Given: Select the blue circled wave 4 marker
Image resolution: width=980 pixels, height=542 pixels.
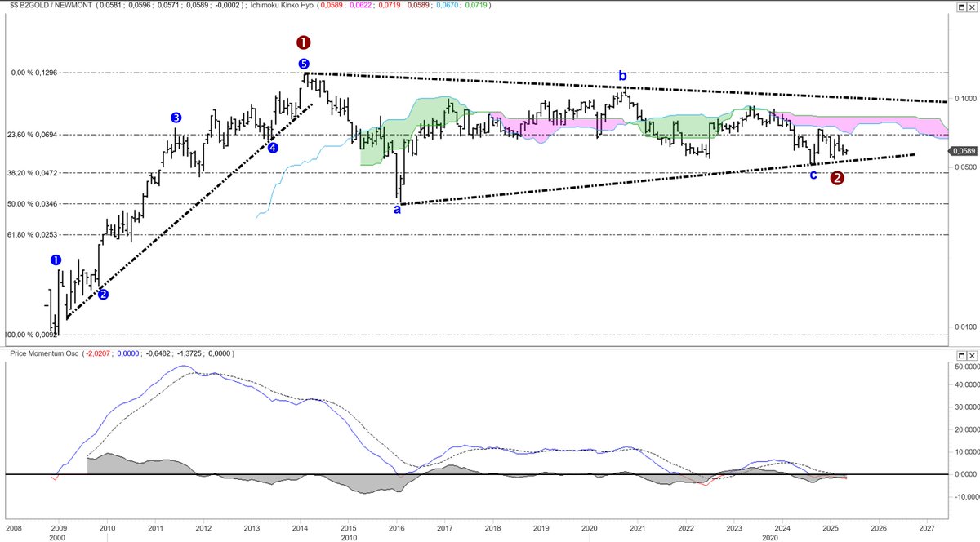Looking at the screenshot, I should coord(273,148).
